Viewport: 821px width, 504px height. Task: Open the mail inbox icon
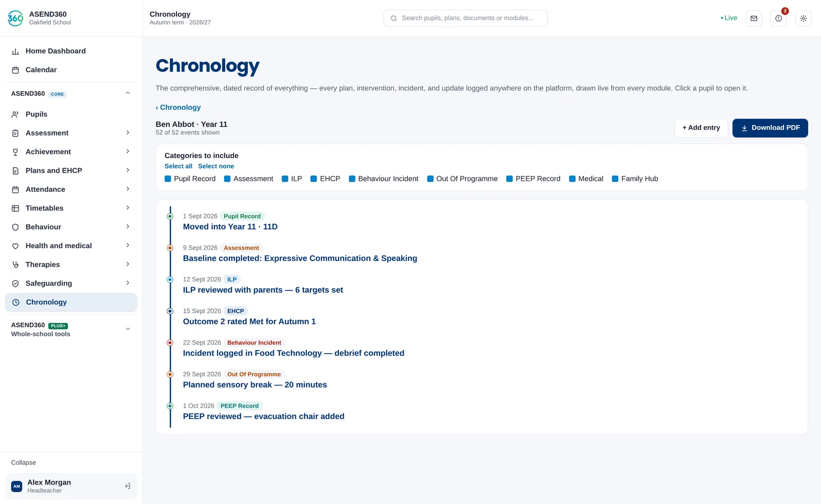click(754, 18)
